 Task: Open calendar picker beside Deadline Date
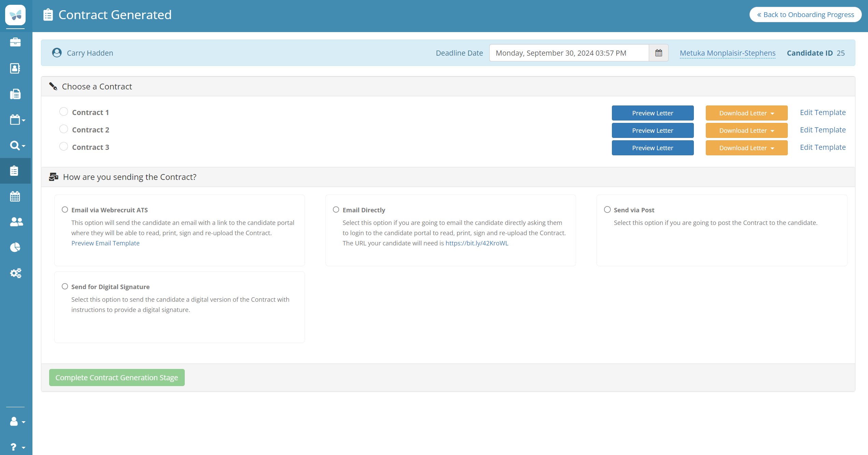click(x=658, y=53)
